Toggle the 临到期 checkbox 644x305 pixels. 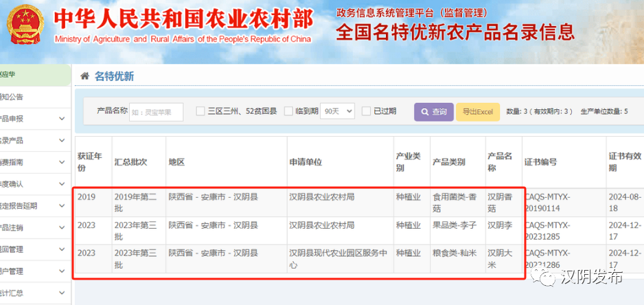[x=289, y=111]
